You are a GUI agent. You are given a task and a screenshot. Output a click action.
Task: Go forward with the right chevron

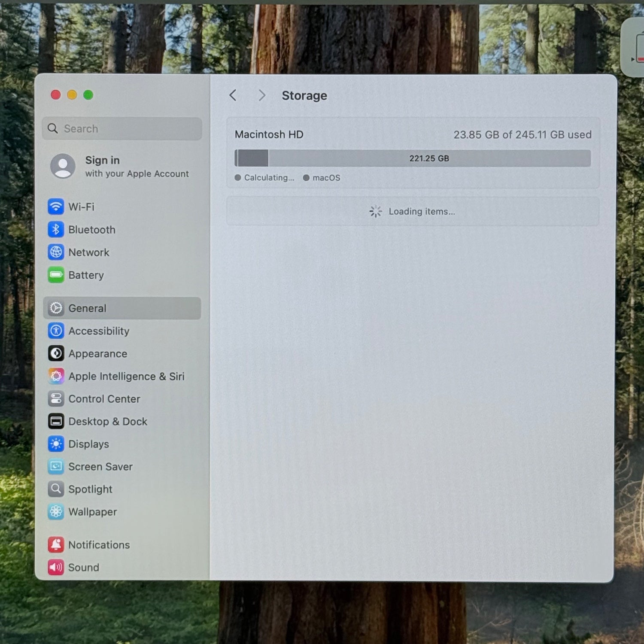click(261, 95)
